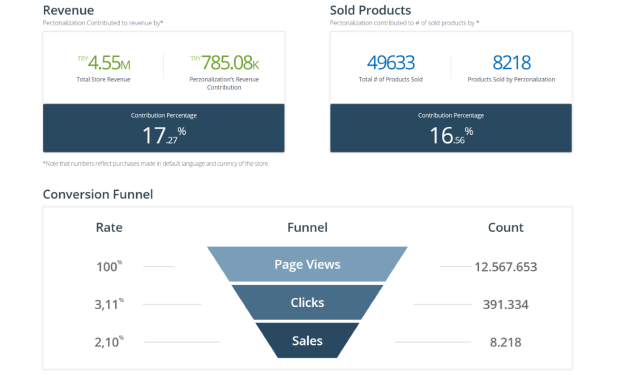The image size is (620, 375).
Task: Click the Sold Products section heading
Action: coord(370,10)
